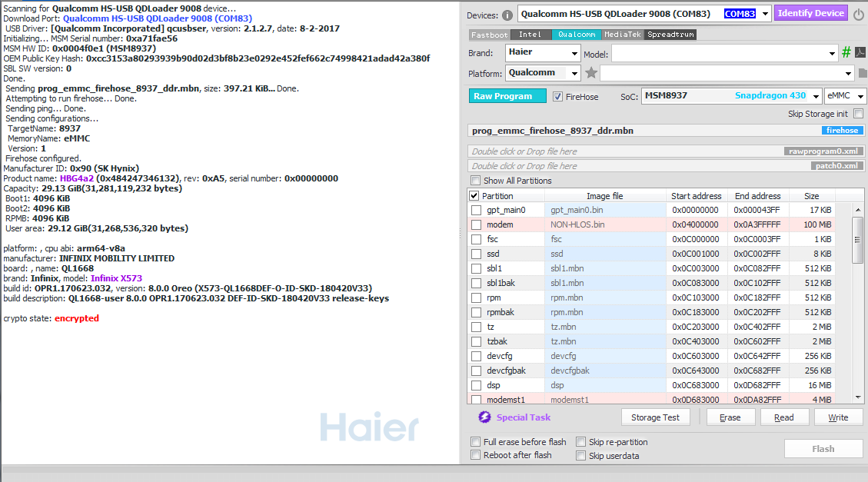This screenshot has width=868, height=482.
Task: Click the green hash icon
Action: pyautogui.click(x=846, y=52)
